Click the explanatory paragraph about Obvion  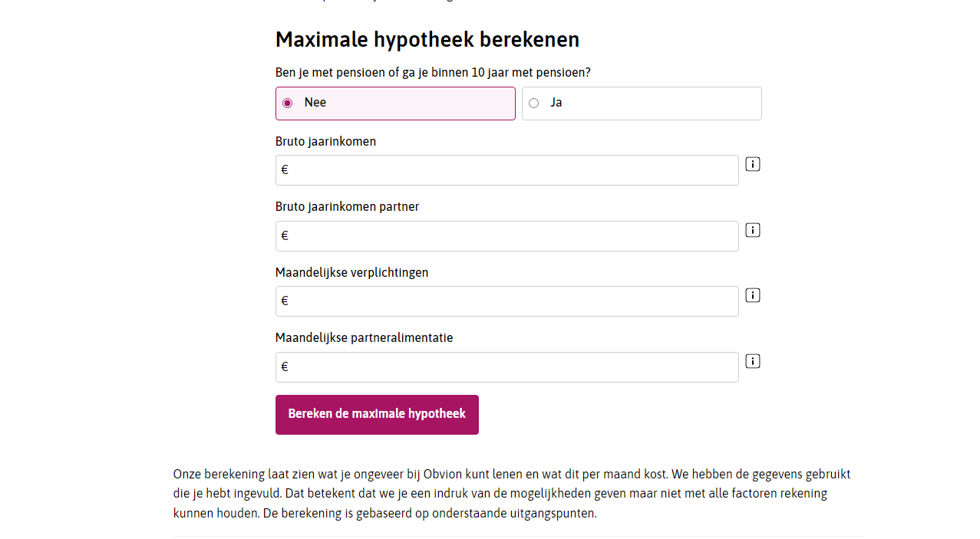511,494
